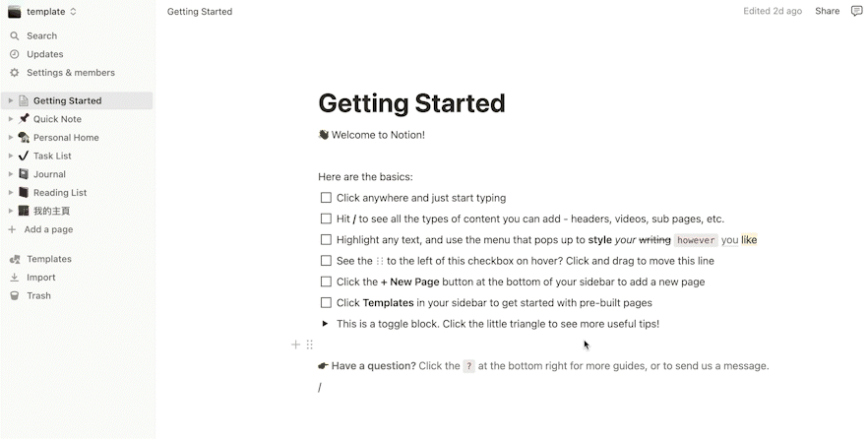Click the plus icon to add block

(x=295, y=345)
